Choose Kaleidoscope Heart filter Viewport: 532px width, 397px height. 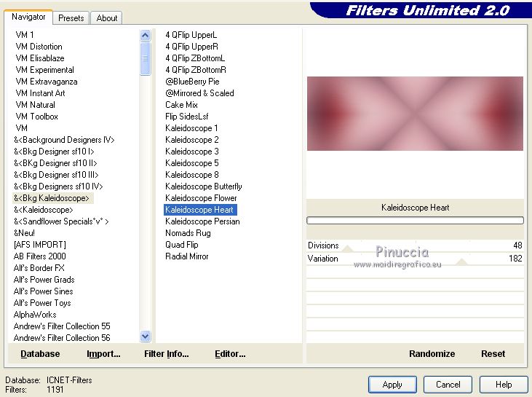coord(200,210)
